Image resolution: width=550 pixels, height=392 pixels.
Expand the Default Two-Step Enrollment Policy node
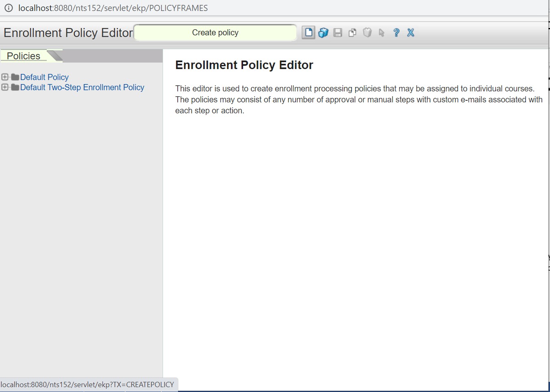(5, 87)
